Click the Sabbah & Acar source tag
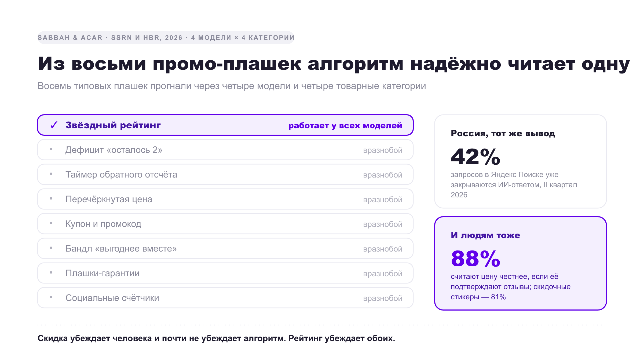The height and width of the screenshot is (354, 644). (166, 38)
